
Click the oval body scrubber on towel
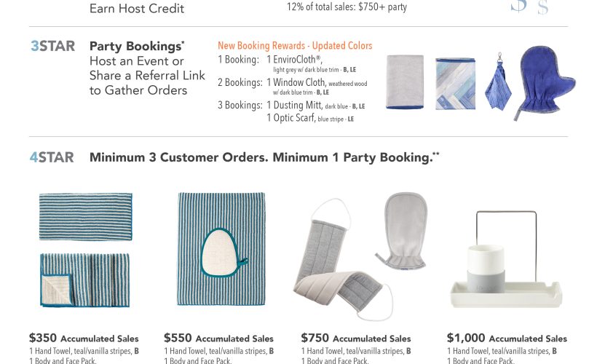tap(224, 253)
